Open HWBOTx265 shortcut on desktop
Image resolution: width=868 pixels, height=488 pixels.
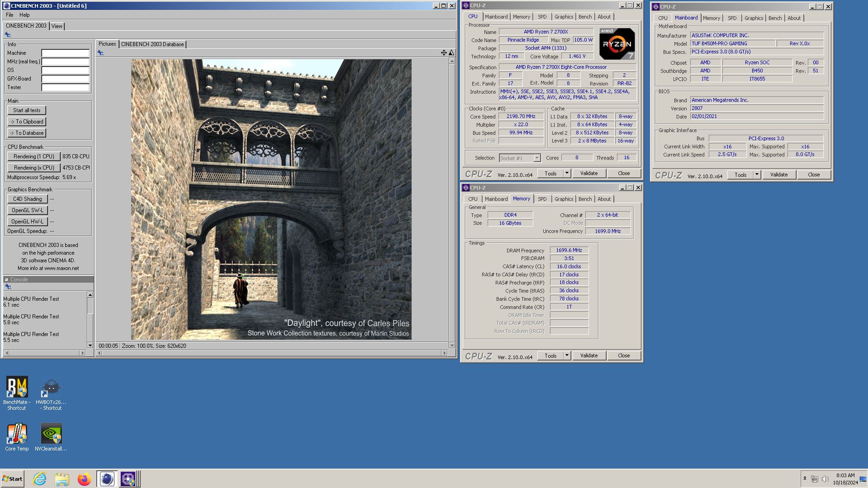(x=51, y=394)
